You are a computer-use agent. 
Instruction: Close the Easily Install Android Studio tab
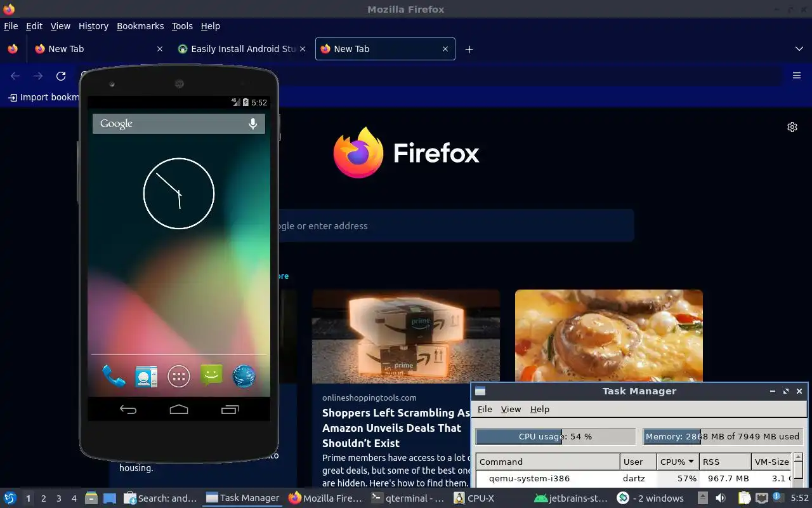pos(302,49)
